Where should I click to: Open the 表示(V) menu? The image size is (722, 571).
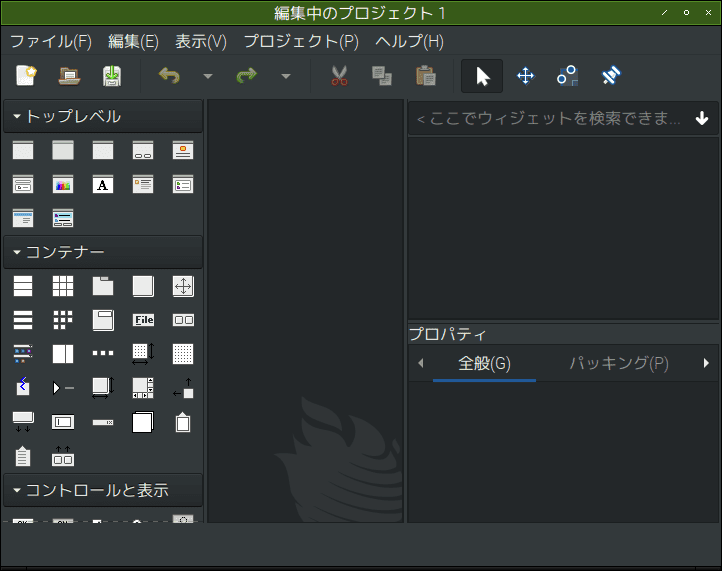pos(201,41)
